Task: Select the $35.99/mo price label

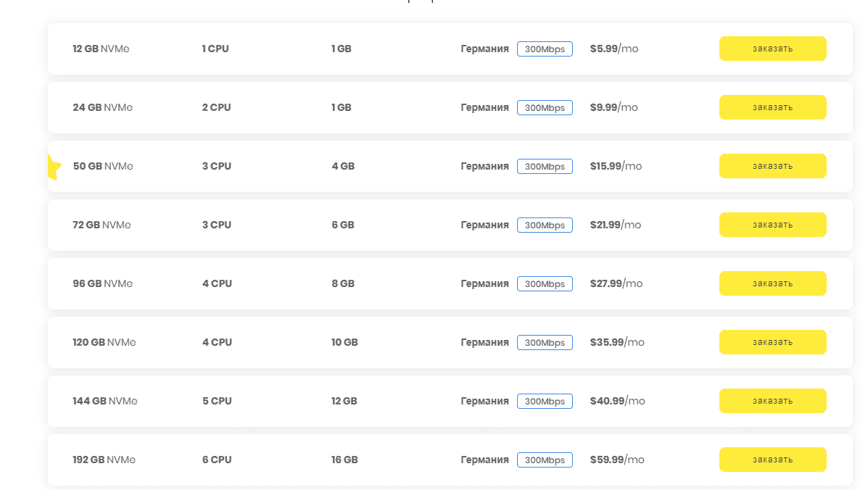Action: (617, 342)
